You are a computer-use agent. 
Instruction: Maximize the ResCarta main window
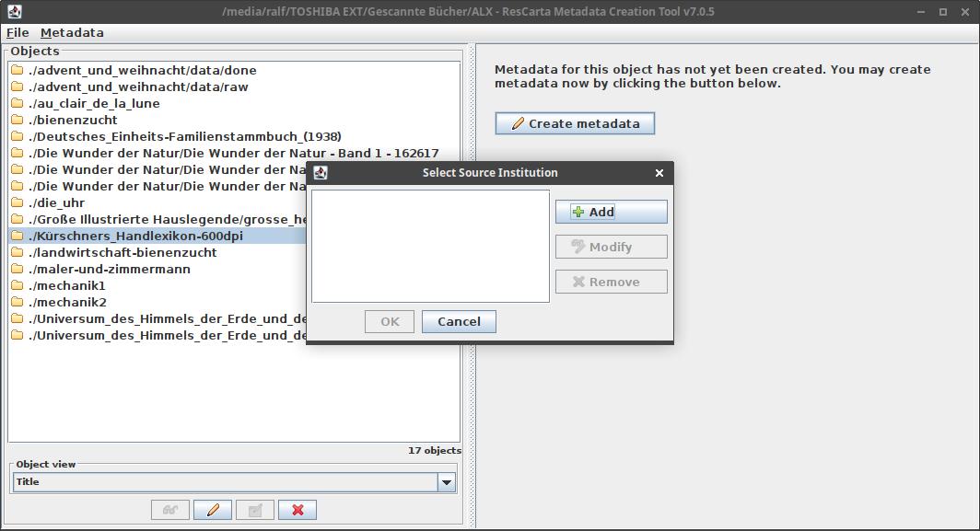click(x=943, y=12)
